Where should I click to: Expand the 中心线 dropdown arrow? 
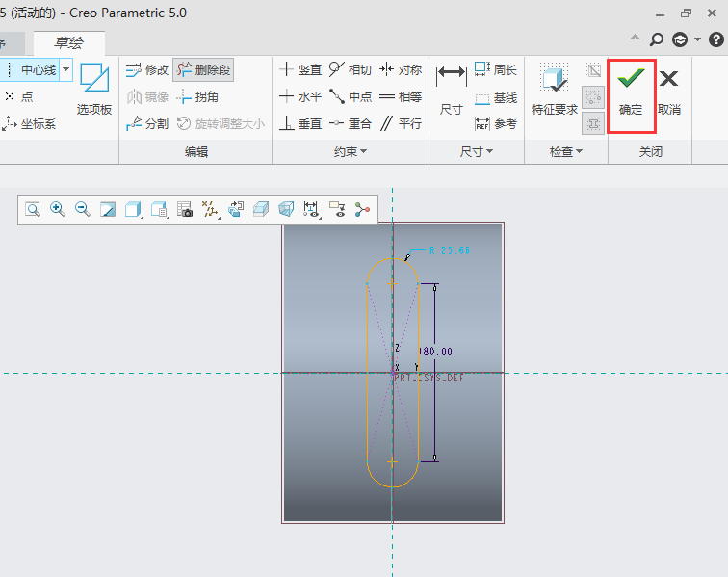(x=65, y=69)
